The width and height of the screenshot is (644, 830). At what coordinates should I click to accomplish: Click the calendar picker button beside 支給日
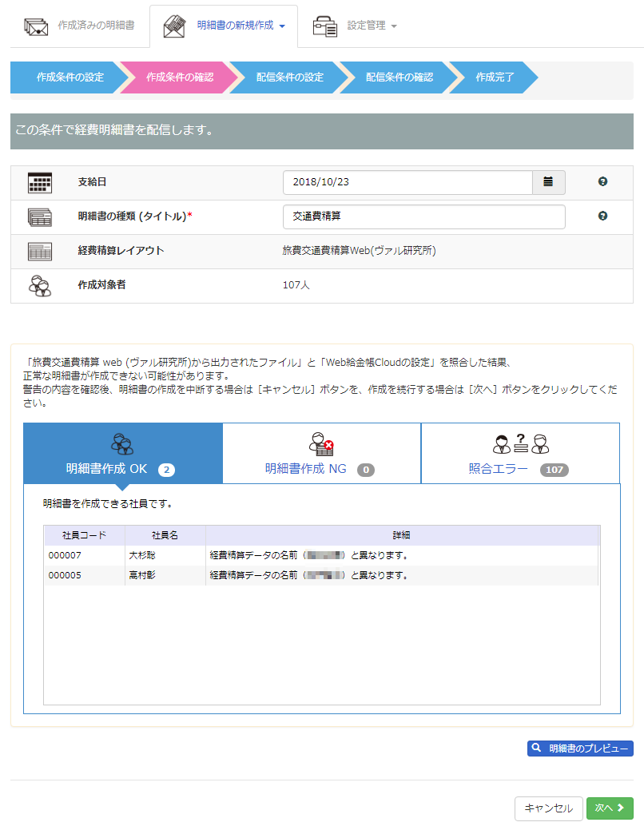548,182
